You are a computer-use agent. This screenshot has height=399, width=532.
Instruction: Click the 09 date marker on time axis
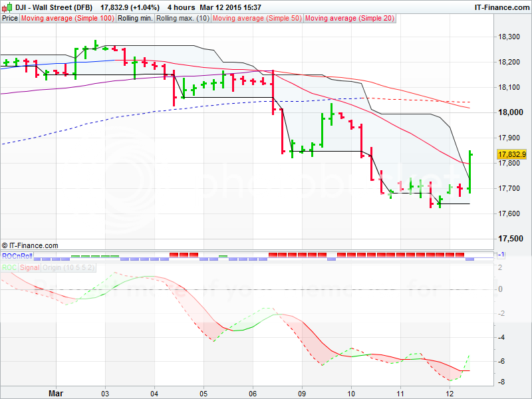point(302,393)
